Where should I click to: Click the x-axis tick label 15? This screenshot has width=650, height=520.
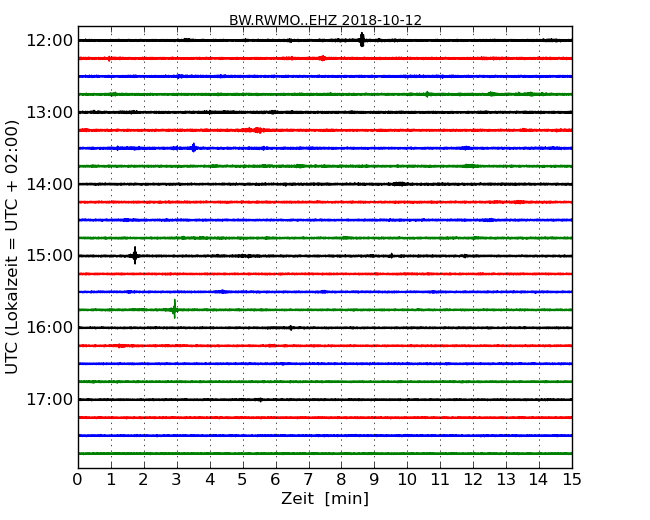(x=572, y=480)
